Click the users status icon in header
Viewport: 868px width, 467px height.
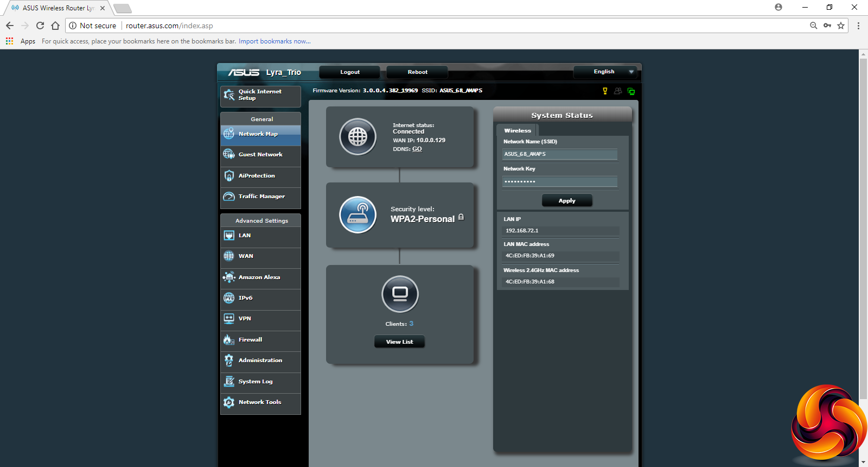[x=618, y=91]
